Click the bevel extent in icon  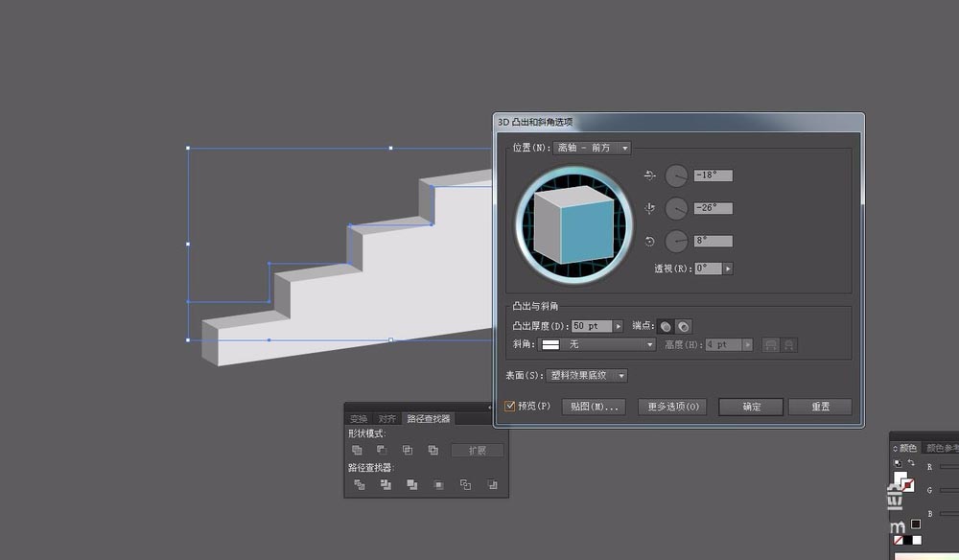[789, 345]
